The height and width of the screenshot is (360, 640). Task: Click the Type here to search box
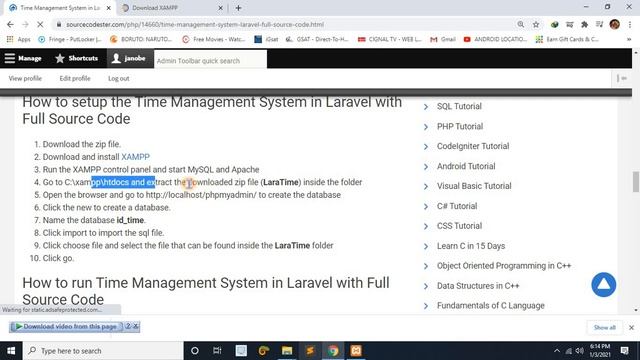[103, 351]
